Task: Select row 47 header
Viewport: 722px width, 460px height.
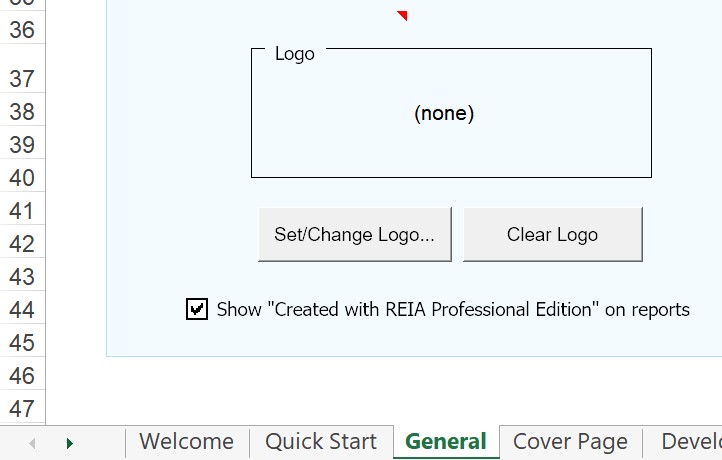Action: pos(22,408)
